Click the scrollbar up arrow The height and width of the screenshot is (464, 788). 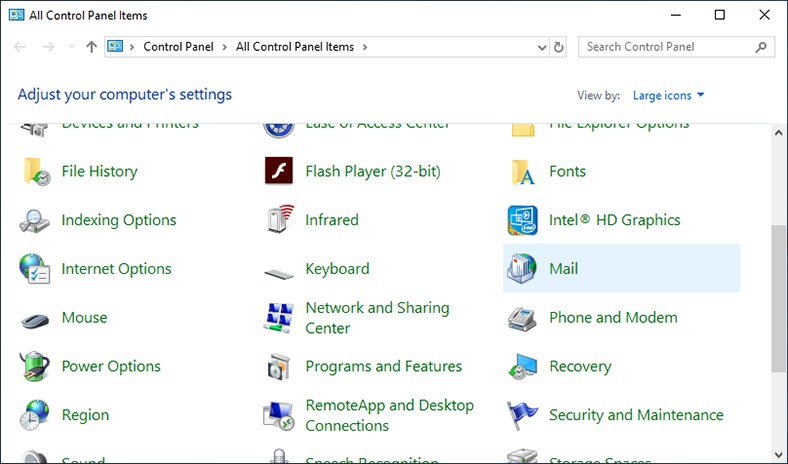(x=778, y=133)
